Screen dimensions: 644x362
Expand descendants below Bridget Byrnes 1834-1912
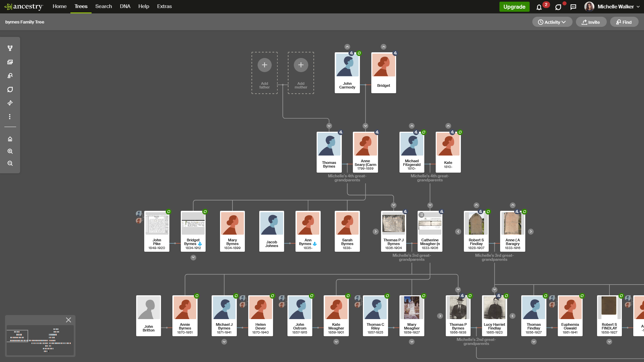[193, 257]
